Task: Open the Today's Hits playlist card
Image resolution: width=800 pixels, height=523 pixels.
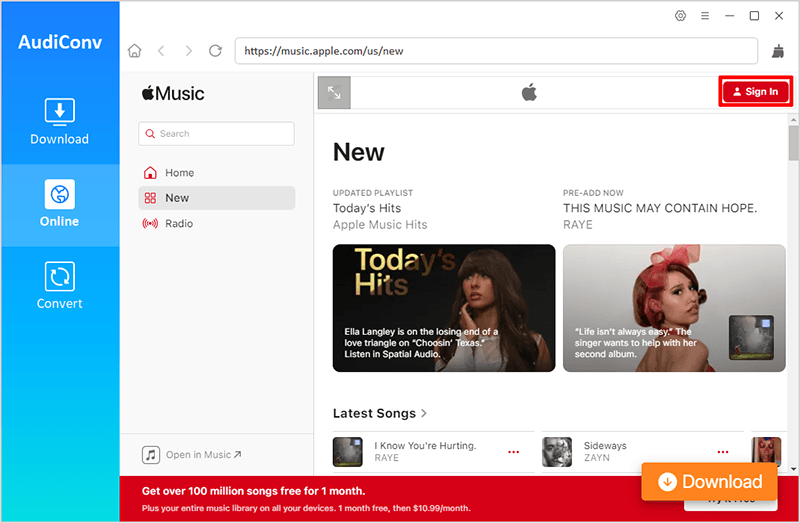Action: (444, 308)
